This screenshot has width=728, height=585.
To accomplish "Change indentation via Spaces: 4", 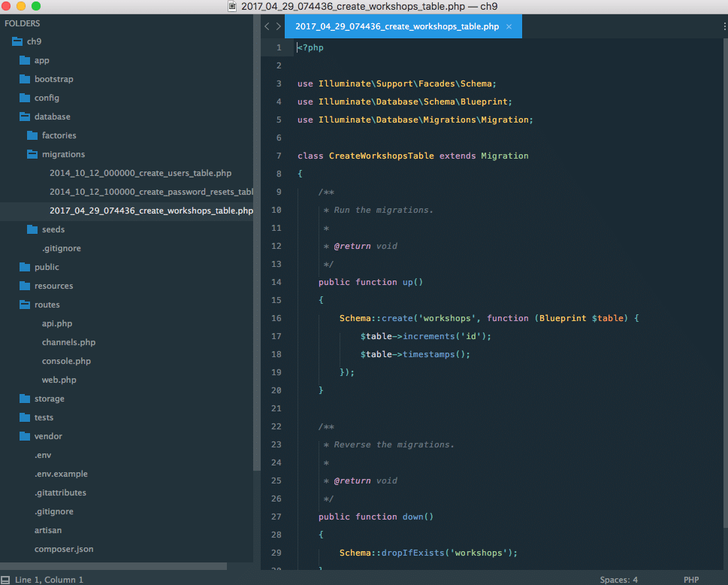I will point(618,580).
